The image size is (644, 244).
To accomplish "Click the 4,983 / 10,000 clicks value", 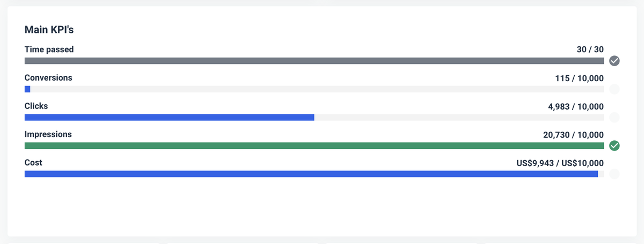I will 575,106.
